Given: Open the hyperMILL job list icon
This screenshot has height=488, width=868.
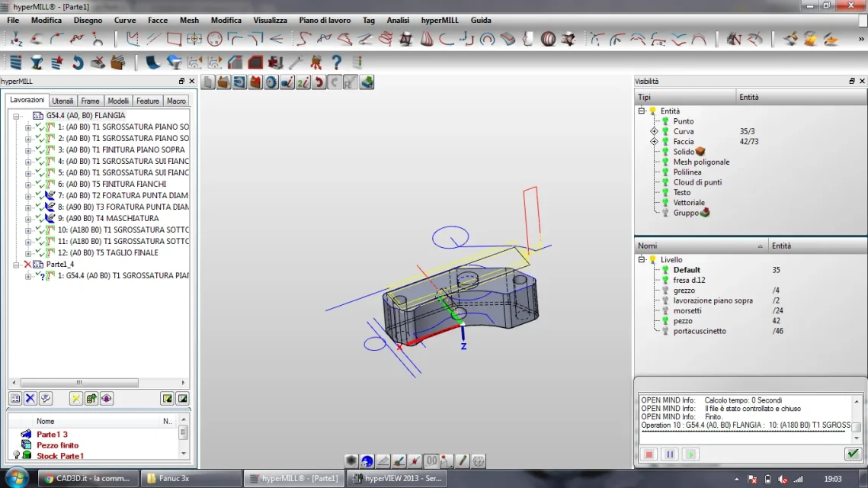Looking at the screenshot, I should point(15,62).
